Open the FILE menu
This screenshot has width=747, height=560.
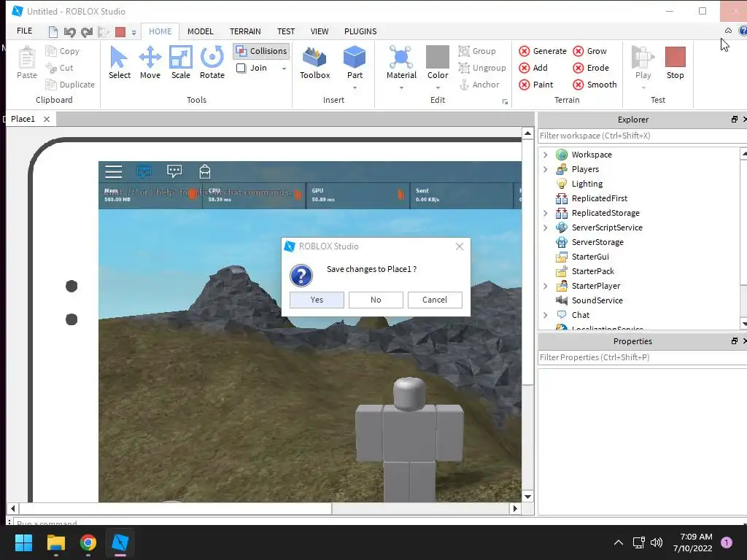tap(24, 31)
